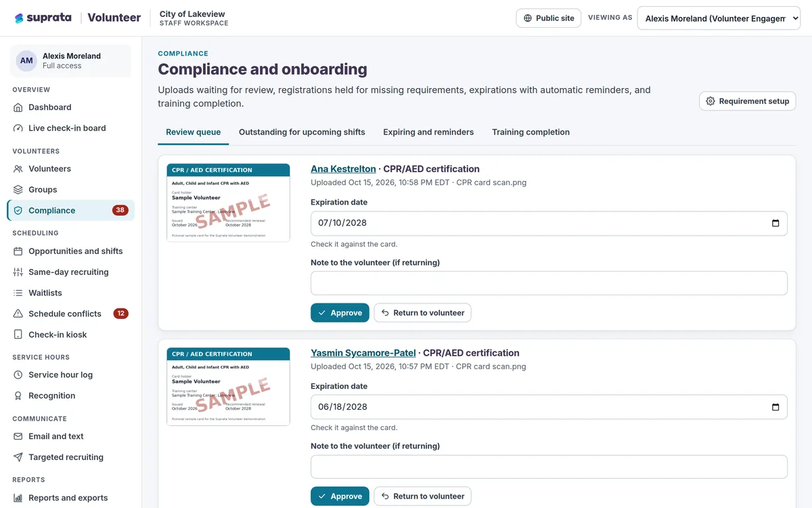Open the Training completion tab
The height and width of the screenshot is (508, 812).
click(x=531, y=132)
